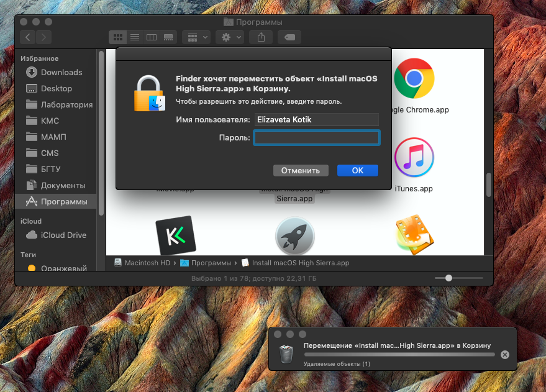The width and height of the screenshot is (546, 392).
Task: Select the Google Chrome app icon
Action: (414, 78)
